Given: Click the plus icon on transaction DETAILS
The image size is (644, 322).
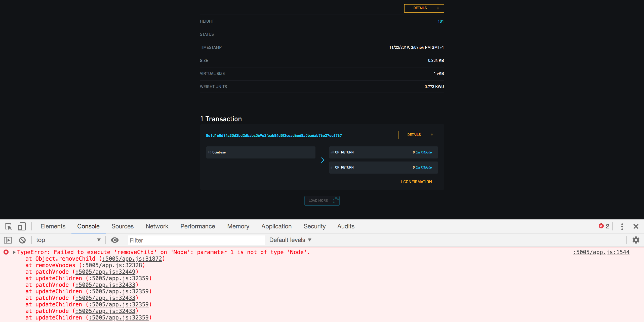Looking at the screenshot, I should point(432,135).
